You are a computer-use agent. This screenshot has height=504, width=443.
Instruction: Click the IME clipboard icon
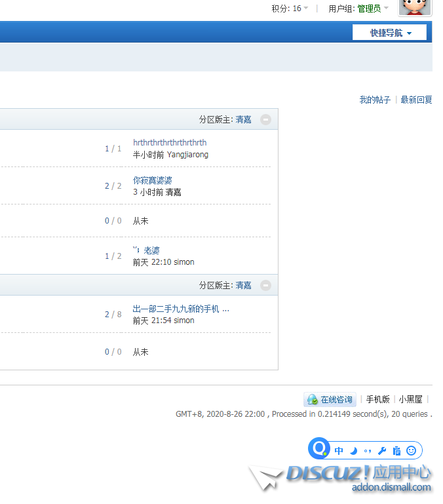396,451
